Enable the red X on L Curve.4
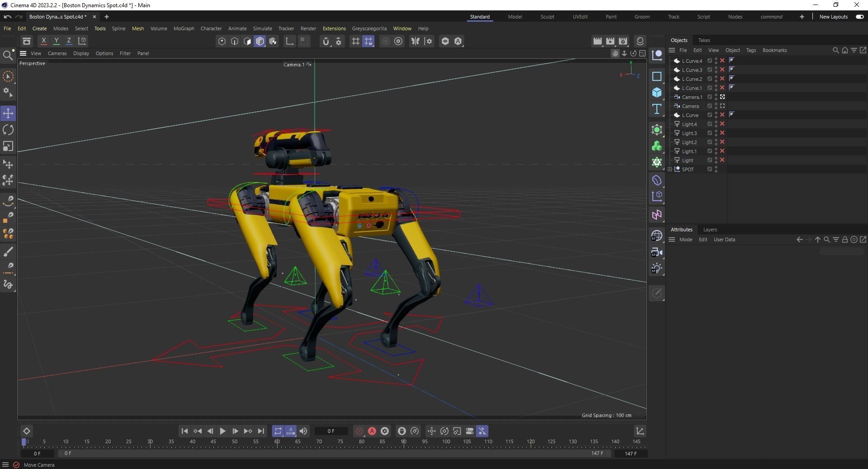 (722, 61)
